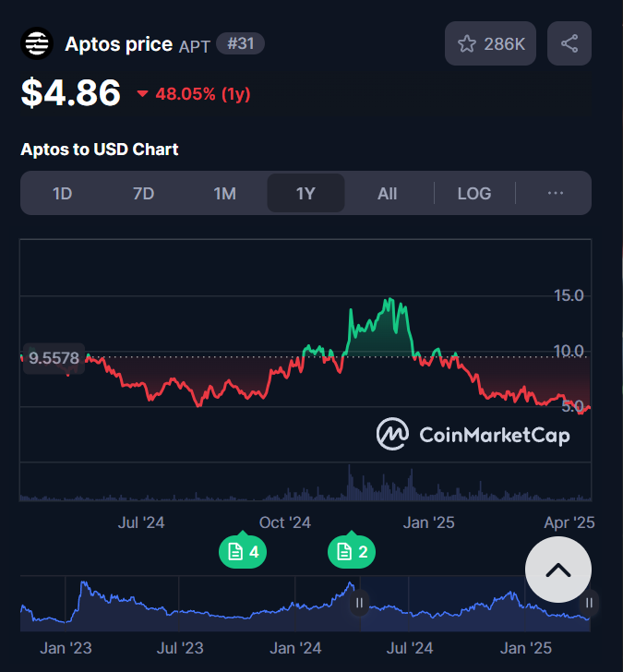Click the Aptos coin logo icon
This screenshot has width=623, height=672.
tap(37, 43)
